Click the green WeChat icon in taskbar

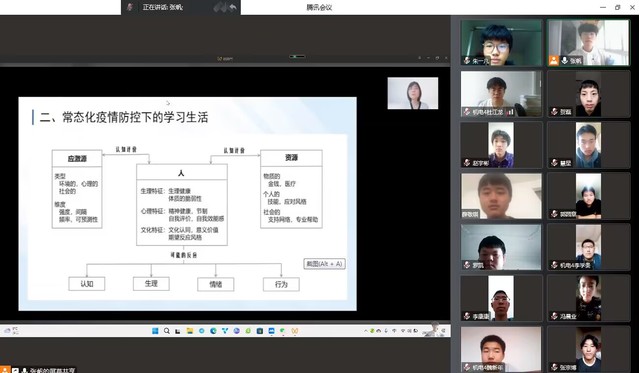(x=282, y=331)
